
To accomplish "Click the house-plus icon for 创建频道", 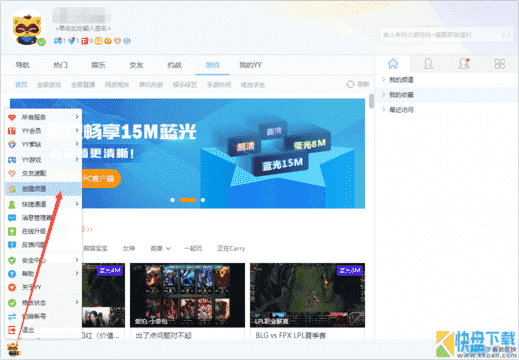I will 12,189.
